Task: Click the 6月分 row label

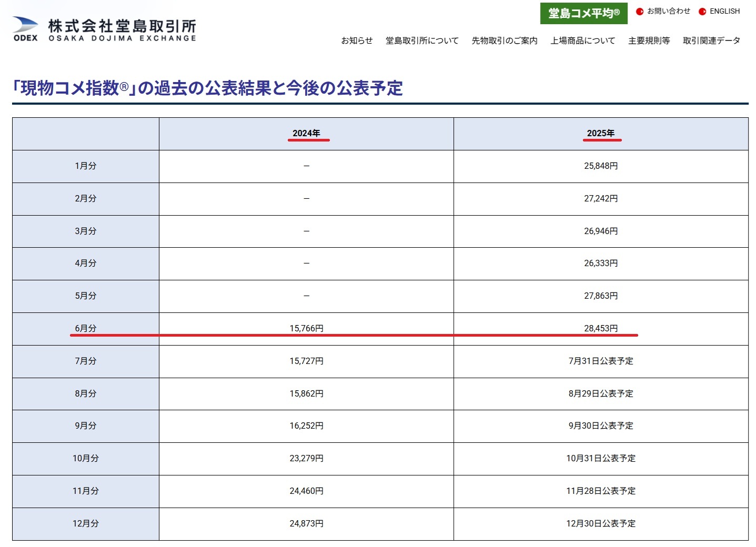Action: [86, 328]
